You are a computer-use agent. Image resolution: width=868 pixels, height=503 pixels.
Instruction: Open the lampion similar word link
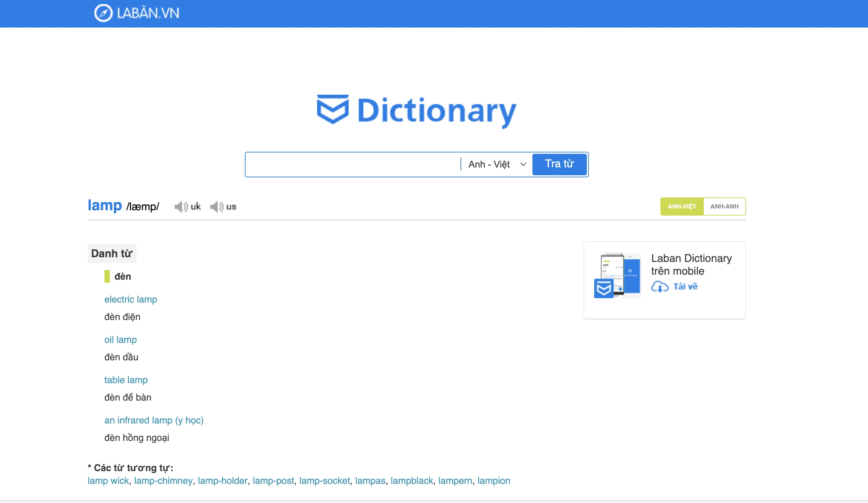pyautogui.click(x=493, y=481)
